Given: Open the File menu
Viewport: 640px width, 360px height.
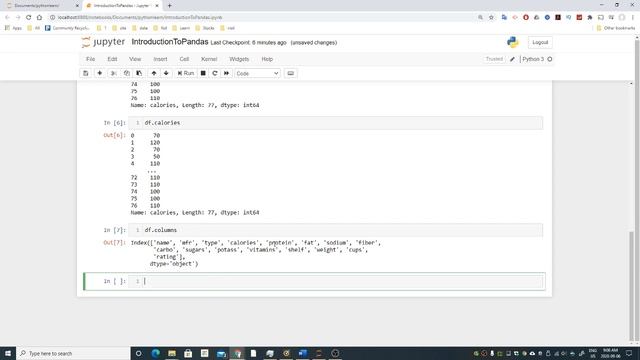Looking at the screenshot, I should click(x=91, y=59).
